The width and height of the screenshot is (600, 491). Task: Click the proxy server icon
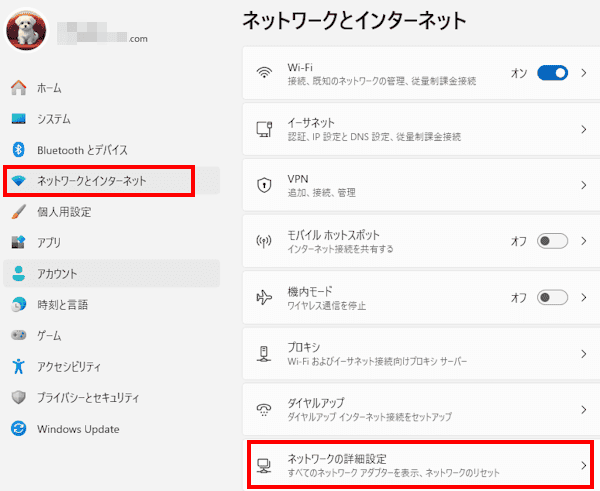point(264,354)
